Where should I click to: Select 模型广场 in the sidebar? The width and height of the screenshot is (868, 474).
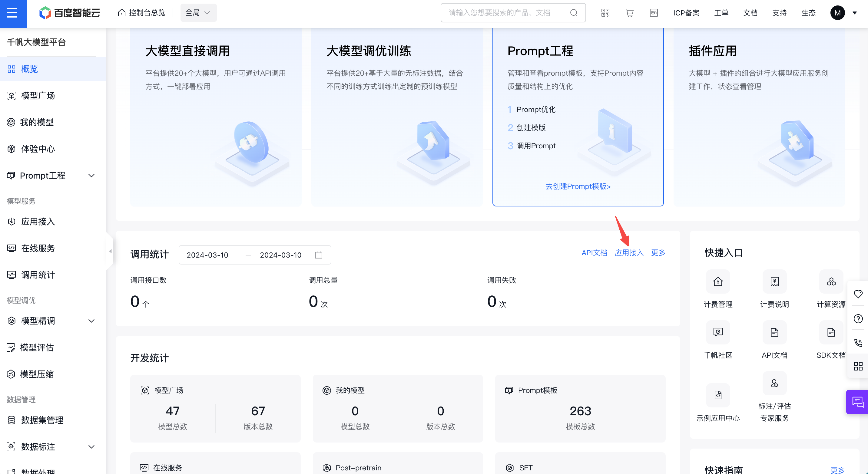pos(38,96)
